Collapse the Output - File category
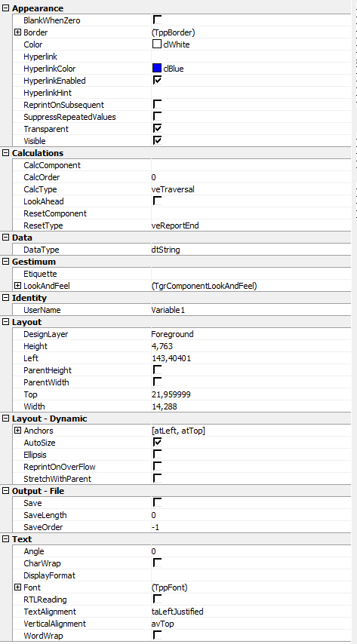 6,491
